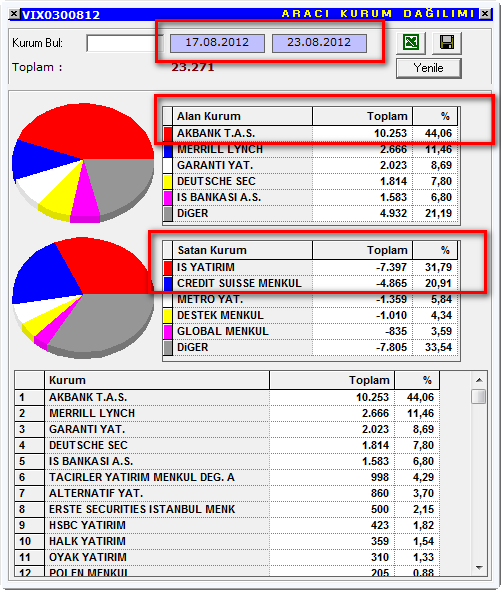
Task: Sort by the Alan Kurum column header
Action: click(242, 116)
